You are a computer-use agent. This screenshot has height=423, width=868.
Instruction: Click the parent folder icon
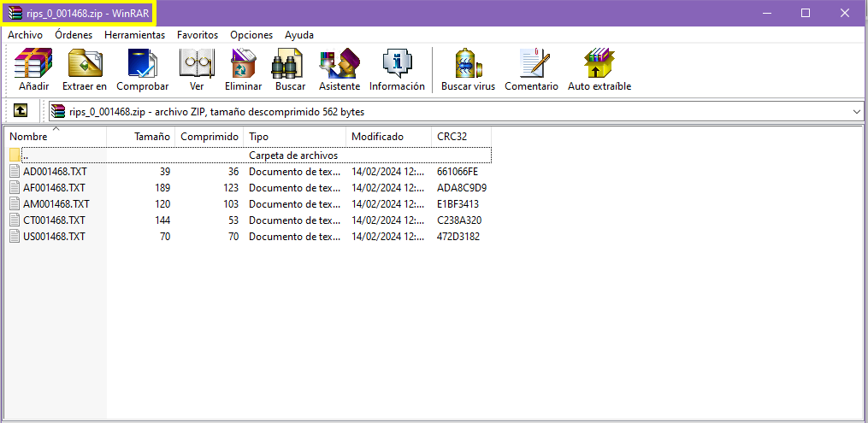pos(15,156)
